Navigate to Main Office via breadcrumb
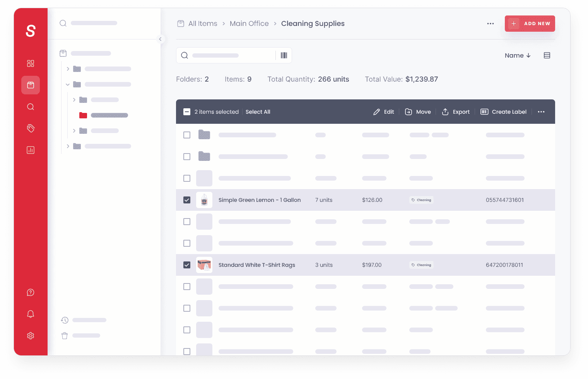588x379 pixels. [249, 23]
